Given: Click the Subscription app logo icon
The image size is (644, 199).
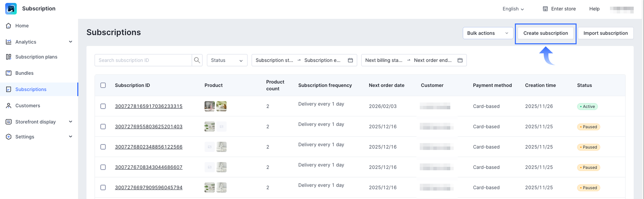Looking at the screenshot, I should tap(11, 9).
